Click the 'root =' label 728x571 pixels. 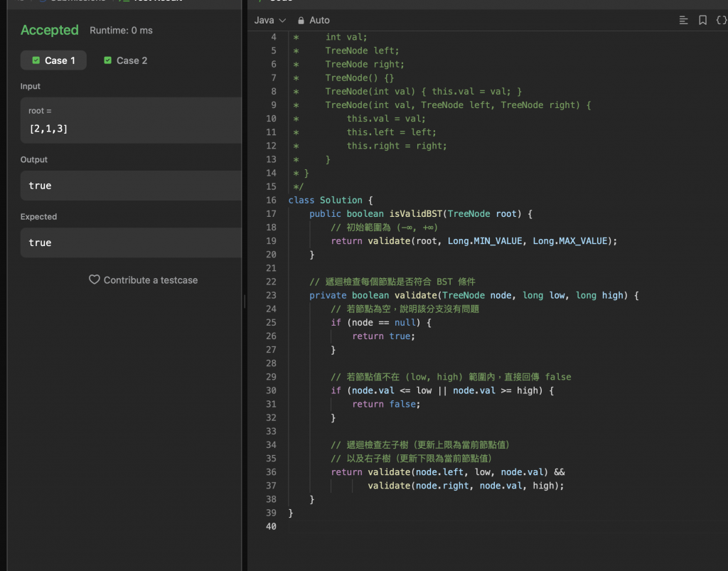pos(40,111)
